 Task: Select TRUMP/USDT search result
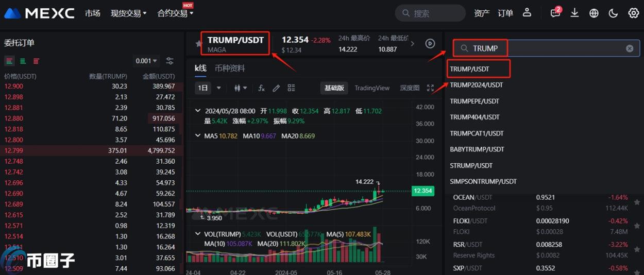pyautogui.click(x=469, y=69)
